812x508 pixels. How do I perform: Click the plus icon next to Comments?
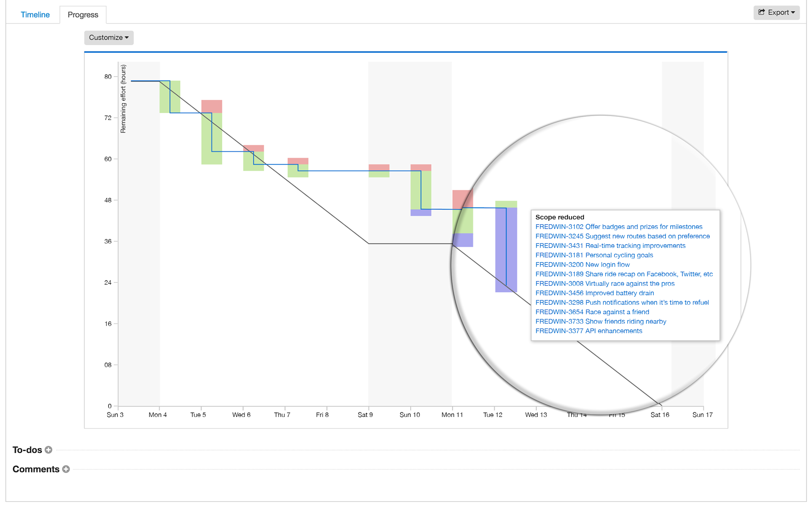click(66, 469)
